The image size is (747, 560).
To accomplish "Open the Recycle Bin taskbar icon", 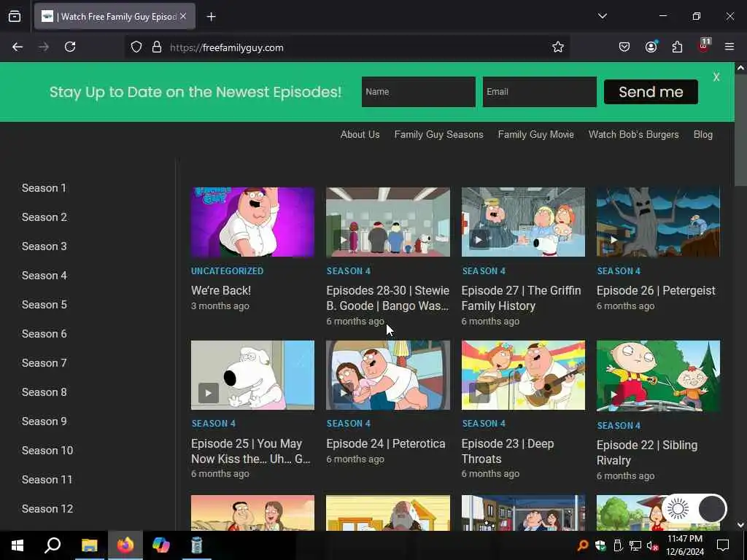I will 197,545.
